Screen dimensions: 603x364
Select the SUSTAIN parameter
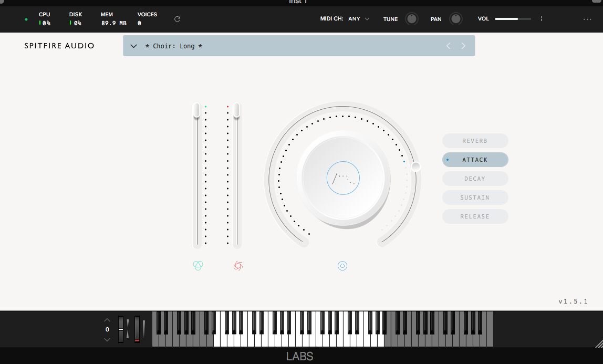475,197
